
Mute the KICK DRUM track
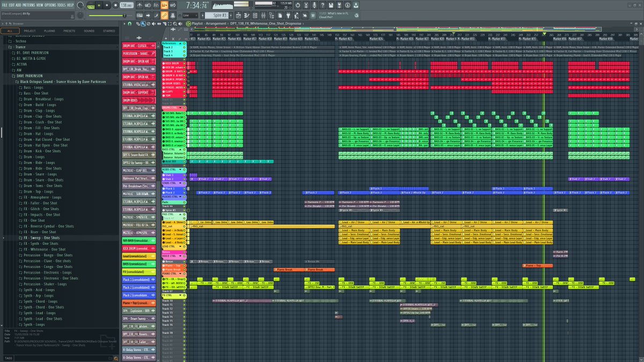184,63
